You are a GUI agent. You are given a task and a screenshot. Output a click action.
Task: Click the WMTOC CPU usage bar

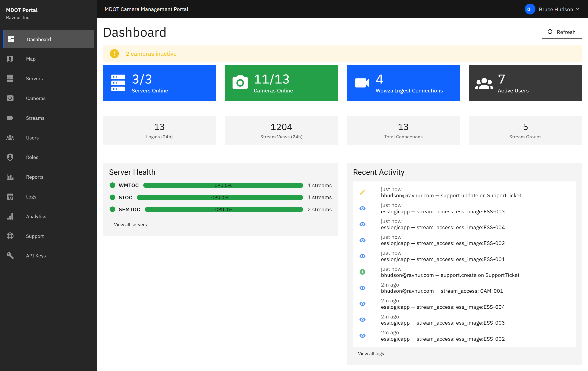pyautogui.click(x=223, y=185)
